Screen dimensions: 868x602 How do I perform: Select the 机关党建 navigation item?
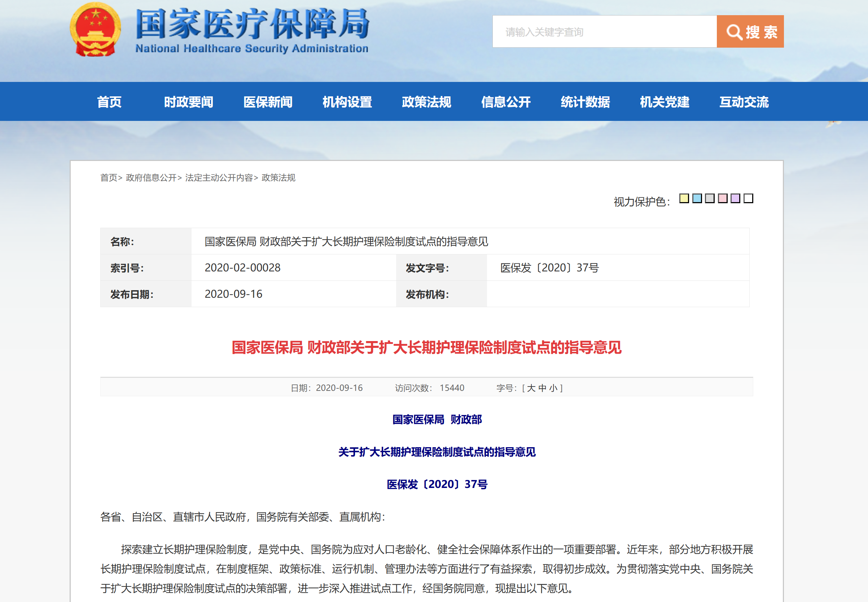(x=665, y=102)
